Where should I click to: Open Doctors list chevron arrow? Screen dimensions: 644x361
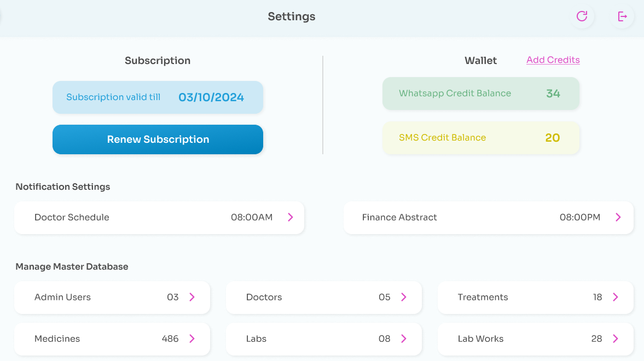click(x=404, y=297)
